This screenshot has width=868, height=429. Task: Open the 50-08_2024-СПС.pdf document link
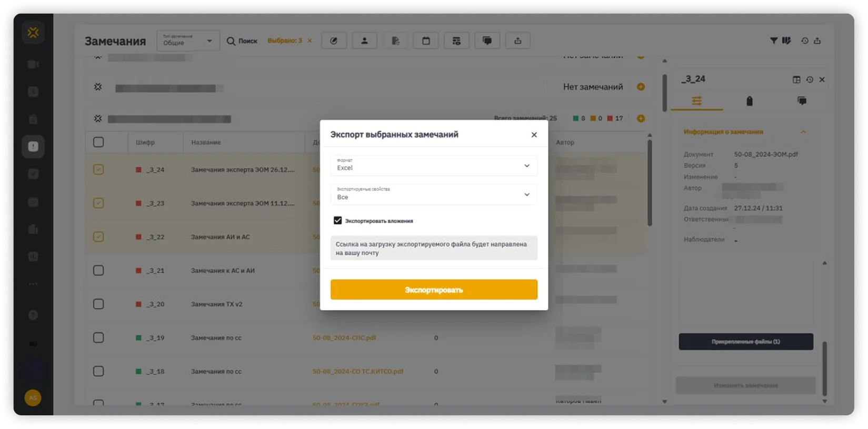(344, 338)
